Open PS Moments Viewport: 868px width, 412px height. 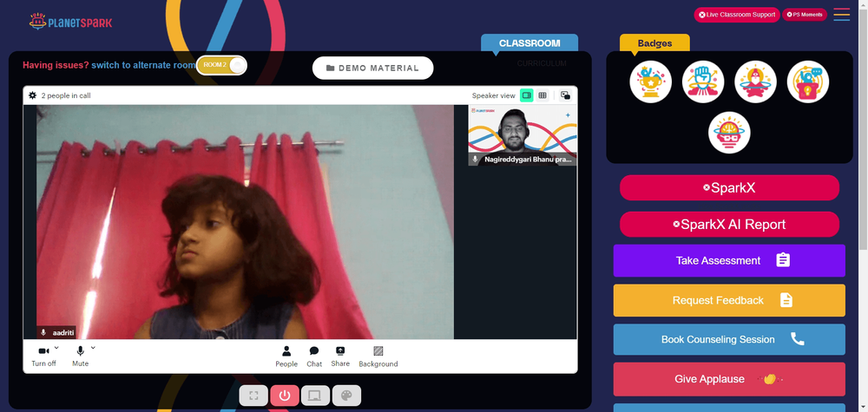point(805,15)
